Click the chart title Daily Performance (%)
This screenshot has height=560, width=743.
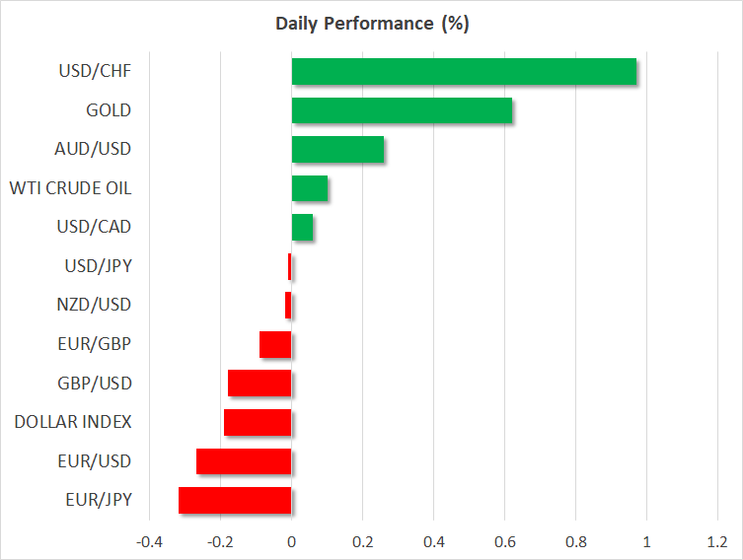coord(371,25)
